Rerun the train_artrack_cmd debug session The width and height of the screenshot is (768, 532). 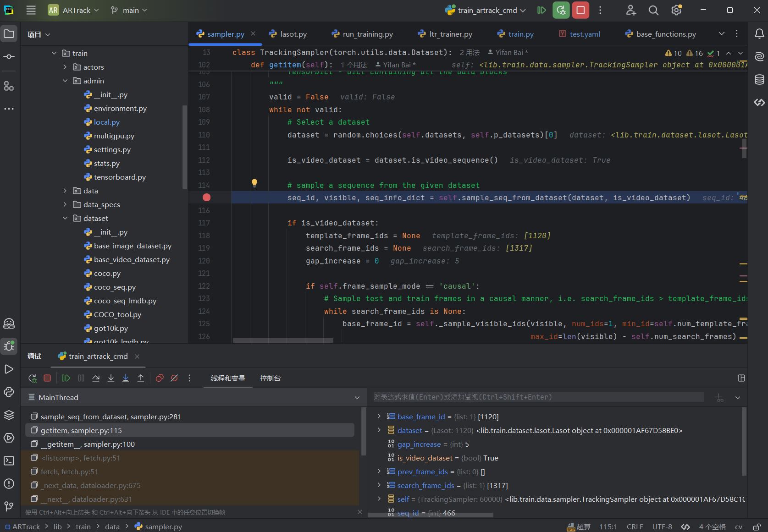(32, 378)
